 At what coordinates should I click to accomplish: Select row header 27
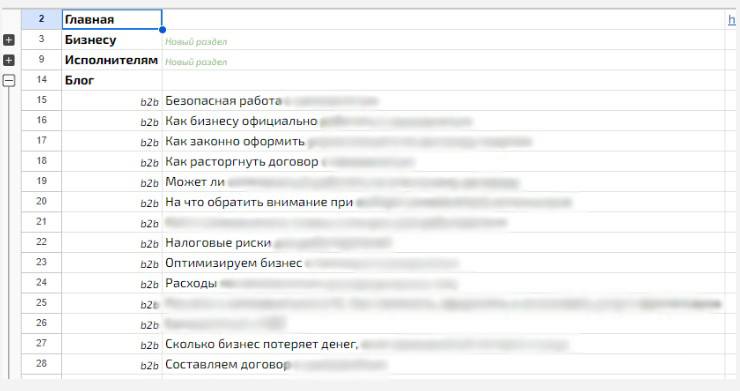coord(42,344)
